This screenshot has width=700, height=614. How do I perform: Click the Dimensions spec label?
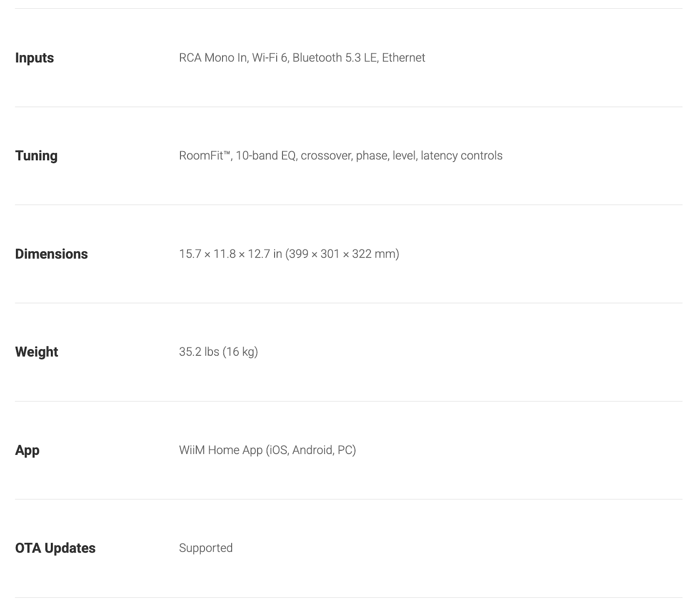(51, 254)
